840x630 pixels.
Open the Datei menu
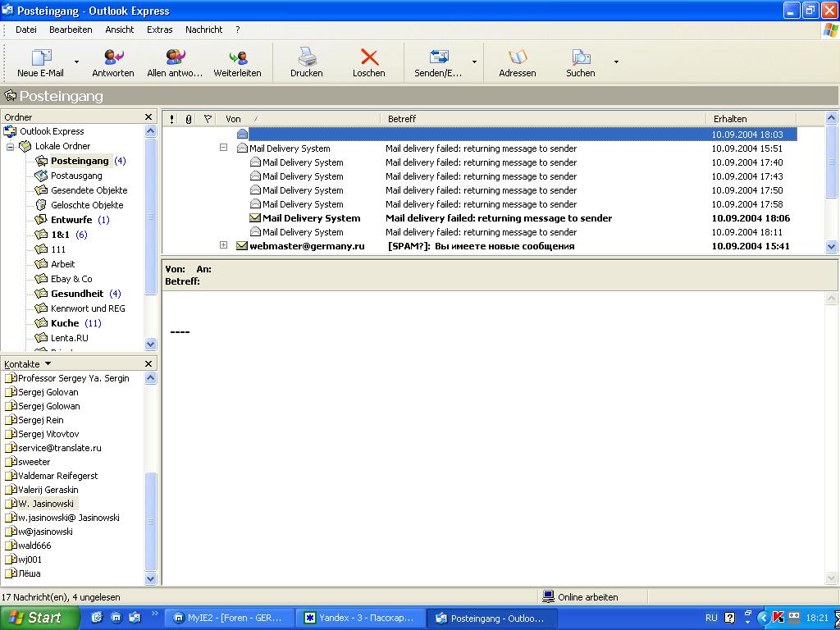[26, 30]
